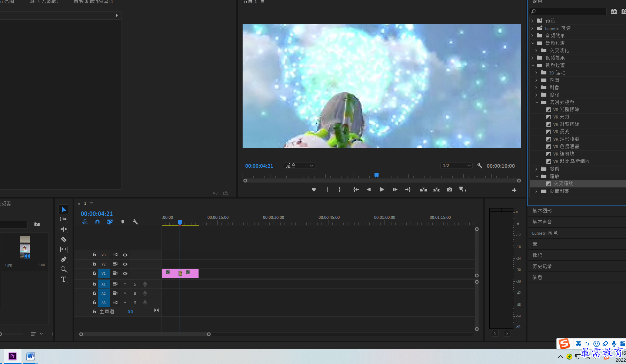This screenshot has height=364, width=626.
Task: Click Add Marker in program monitor
Action: click(x=314, y=190)
